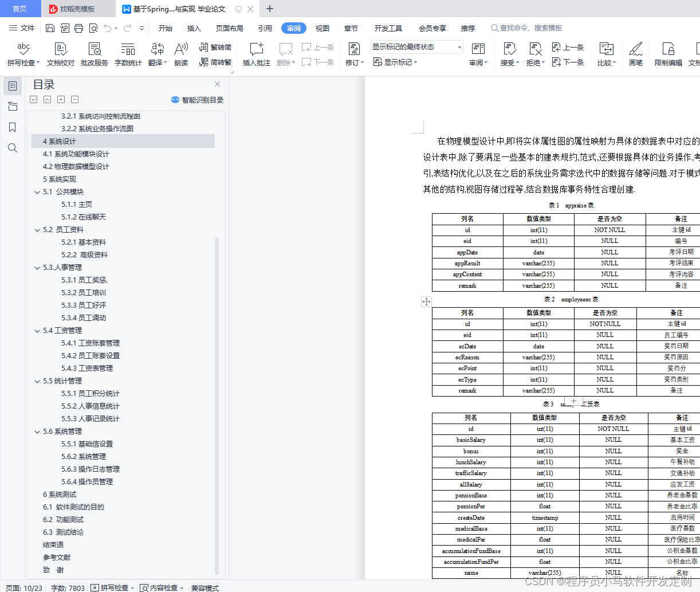Viewport: 700px width, 592px height.
Task: Toggle 拼写检查 in status bar
Action: (x=112, y=587)
